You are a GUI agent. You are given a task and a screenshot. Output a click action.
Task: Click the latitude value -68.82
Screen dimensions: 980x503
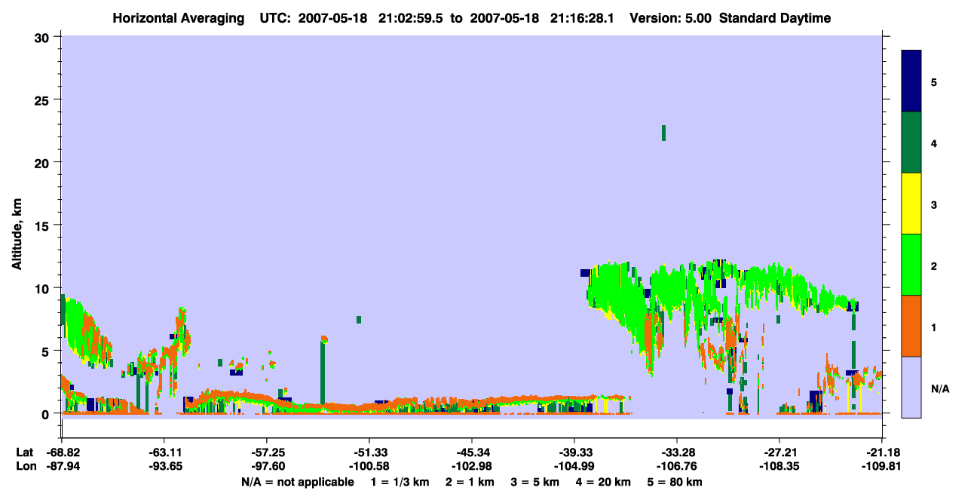pyautogui.click(x=62, y=452)
